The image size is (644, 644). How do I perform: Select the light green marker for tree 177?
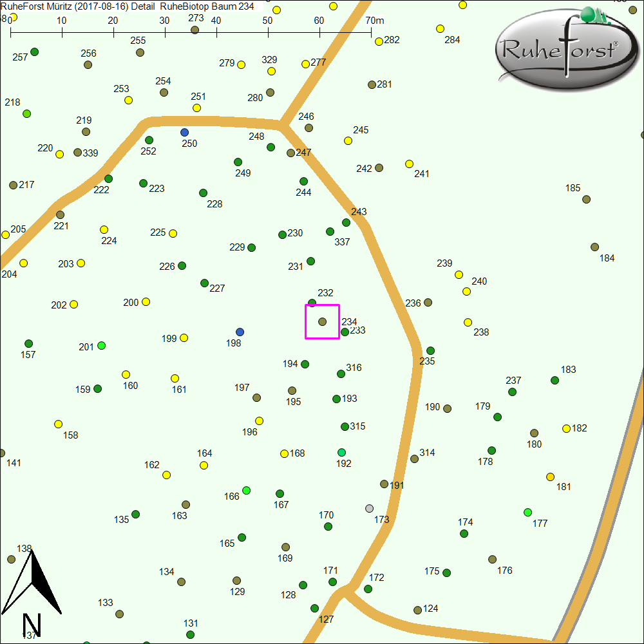[x=528, y=512]
